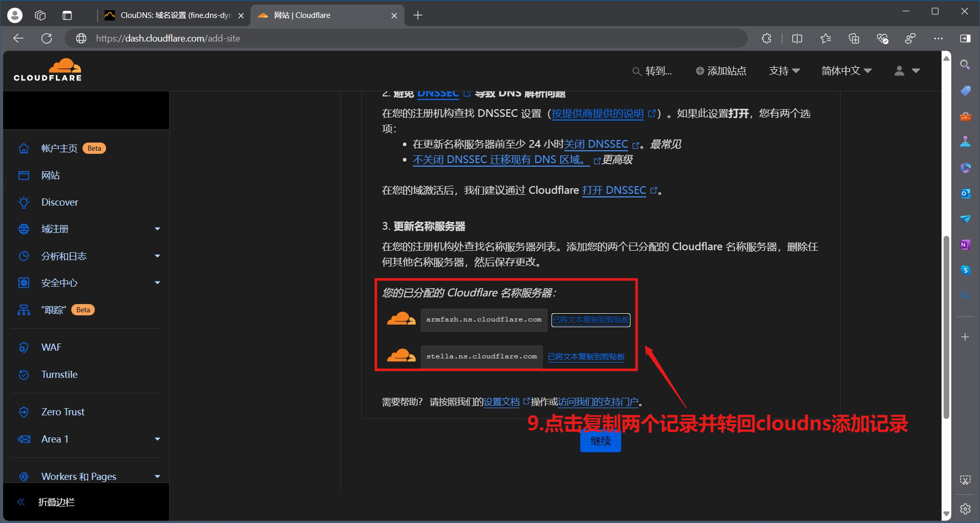Open the browser profile avatar
Viewport: 980px width, 523px height.
[15, 15]
